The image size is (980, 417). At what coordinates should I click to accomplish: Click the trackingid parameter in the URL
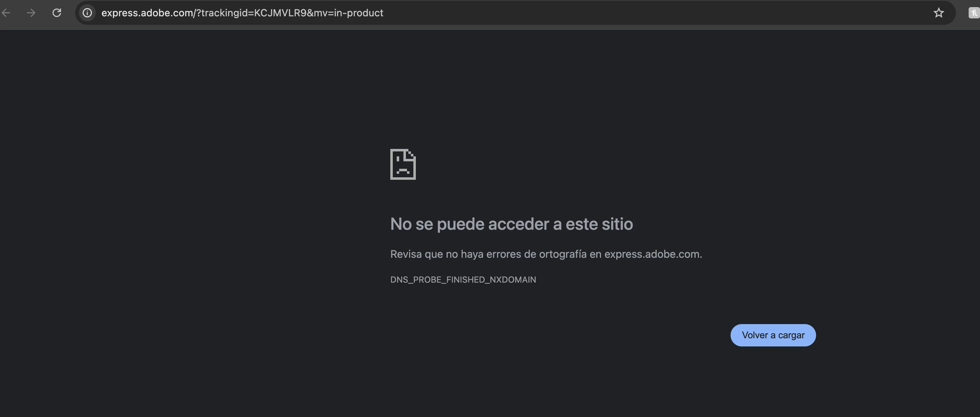254,13
